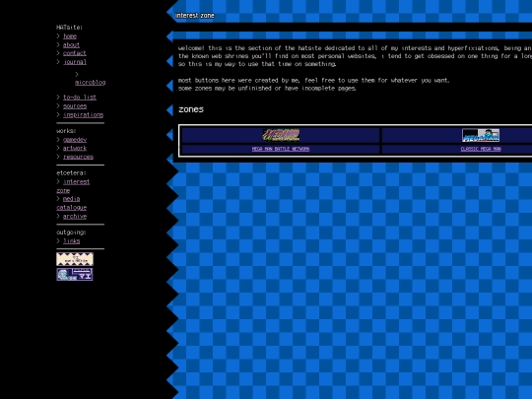The width and height of the screenshot is (532, 399).
Task: Click the 'some zones may be unfinished' line
Action: pos(267,89)
